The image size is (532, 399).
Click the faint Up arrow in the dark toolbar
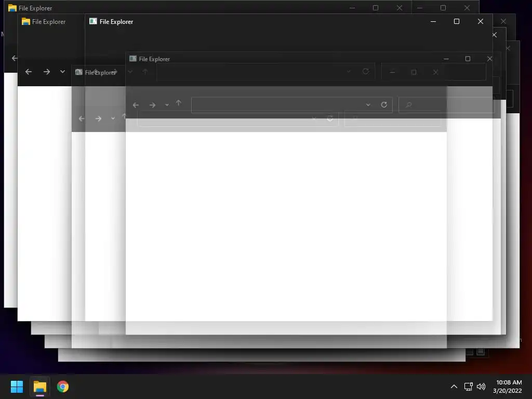[145, 72]
